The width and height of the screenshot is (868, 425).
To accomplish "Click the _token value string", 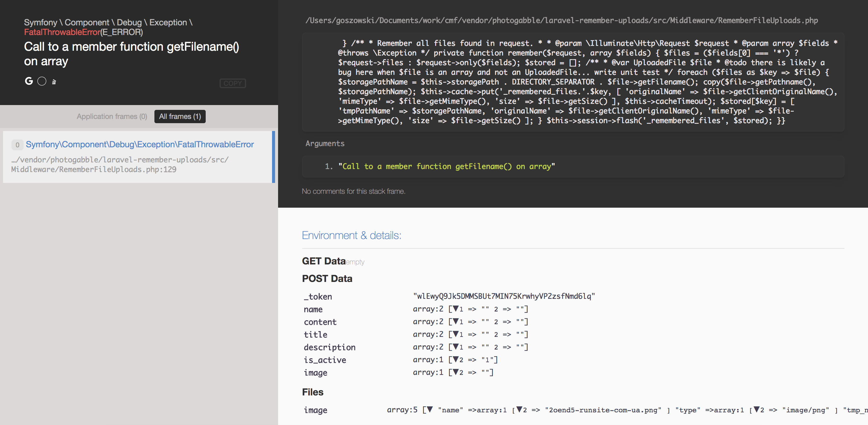I will [504, 296].
